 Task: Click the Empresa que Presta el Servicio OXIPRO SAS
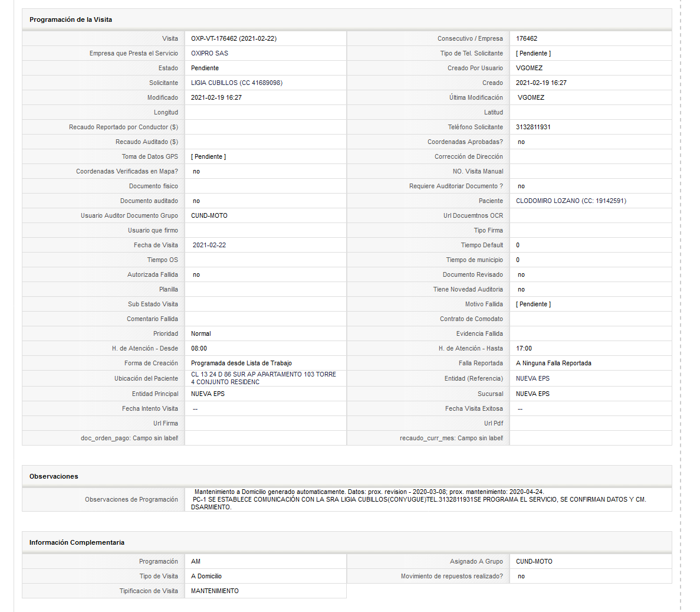(209, 53)
